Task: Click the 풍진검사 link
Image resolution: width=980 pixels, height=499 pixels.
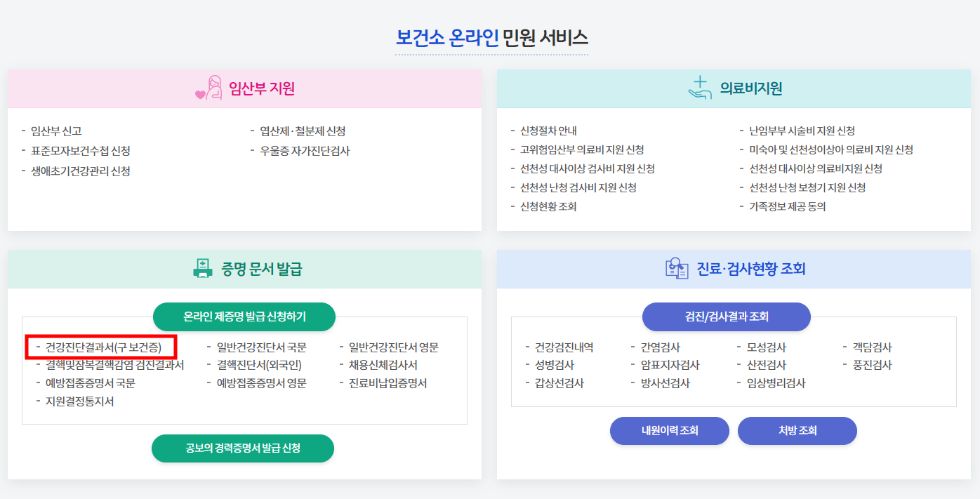Action: click(x=872, y=365)
